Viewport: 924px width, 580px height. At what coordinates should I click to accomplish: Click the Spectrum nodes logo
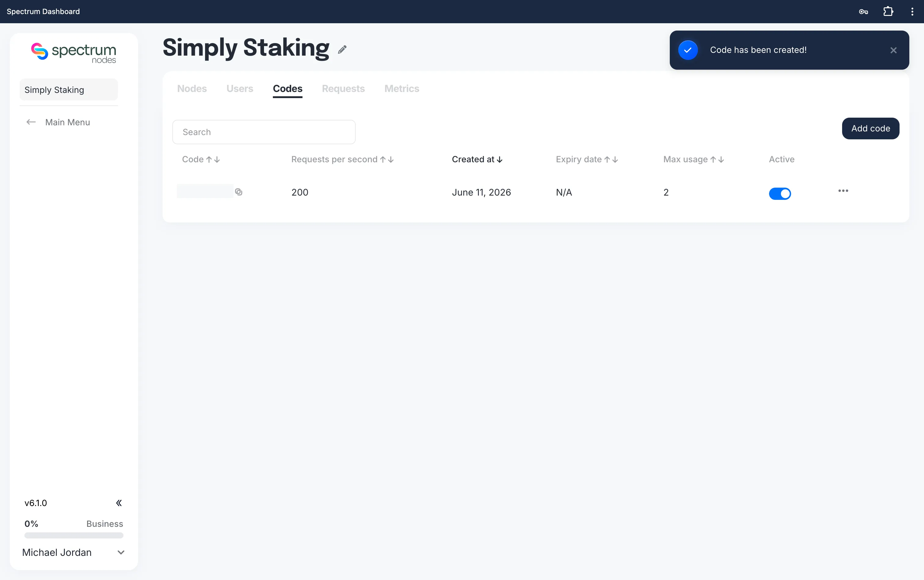tap(73, 53)
